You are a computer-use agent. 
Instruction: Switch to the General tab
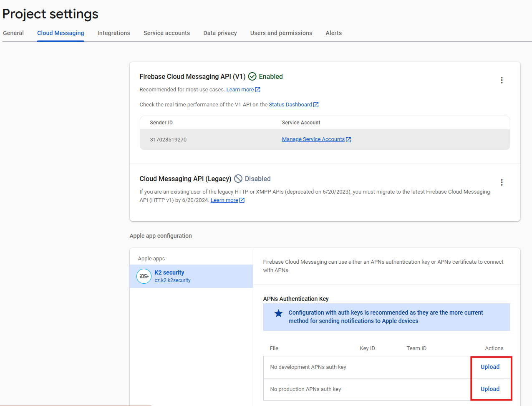click(x=13, y=33)
